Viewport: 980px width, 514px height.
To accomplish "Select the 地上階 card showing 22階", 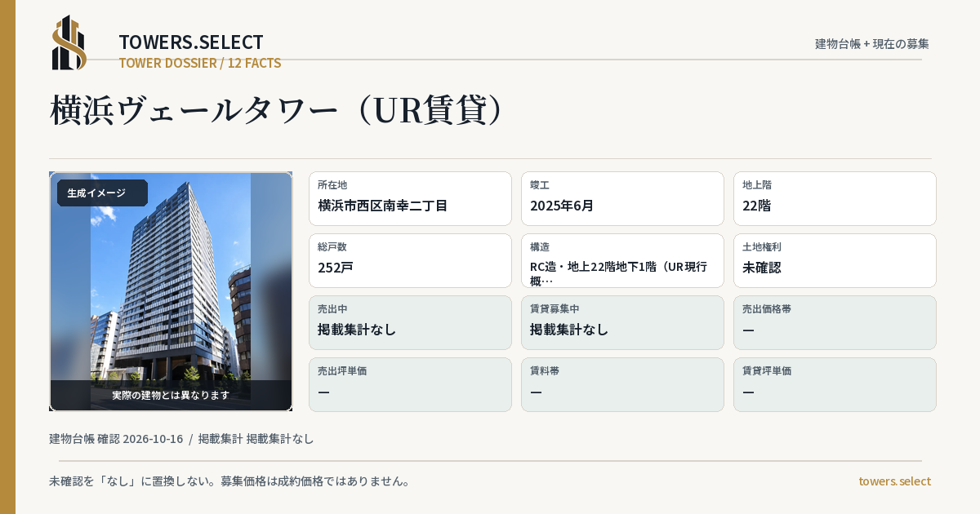I will 835,198.
